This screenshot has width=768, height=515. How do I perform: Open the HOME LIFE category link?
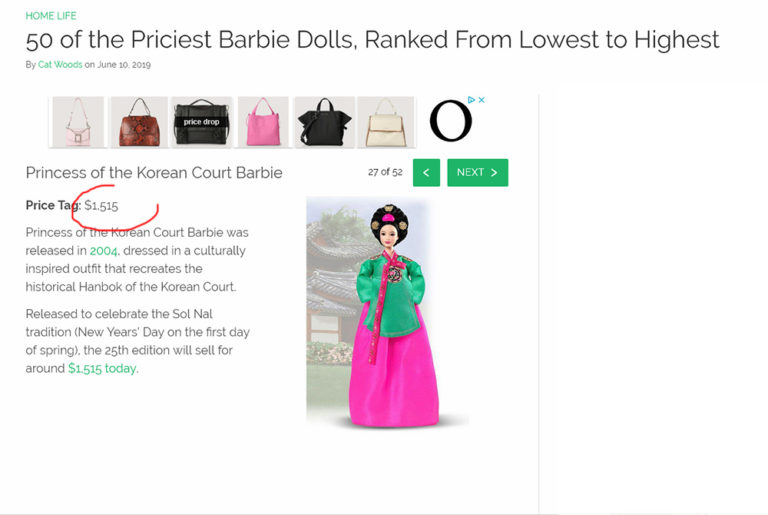pos(51,16)
